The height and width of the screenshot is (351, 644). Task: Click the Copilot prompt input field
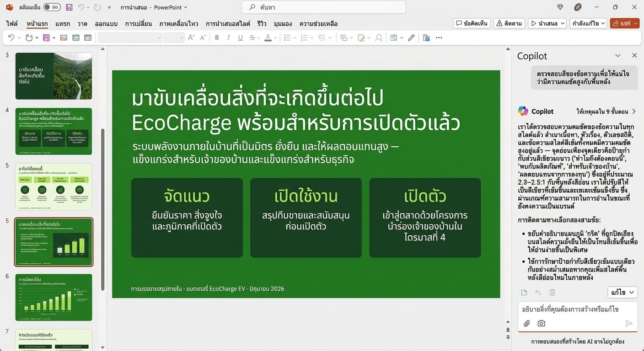tap(577, 309)
